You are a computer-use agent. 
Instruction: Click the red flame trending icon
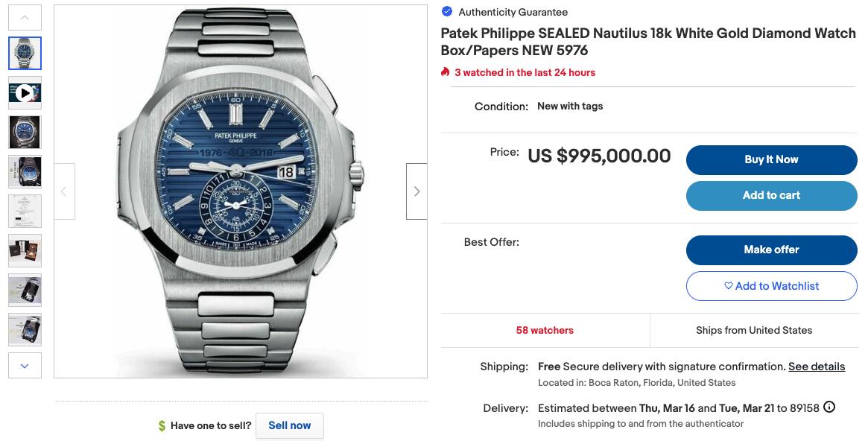[x=446, y=72]
